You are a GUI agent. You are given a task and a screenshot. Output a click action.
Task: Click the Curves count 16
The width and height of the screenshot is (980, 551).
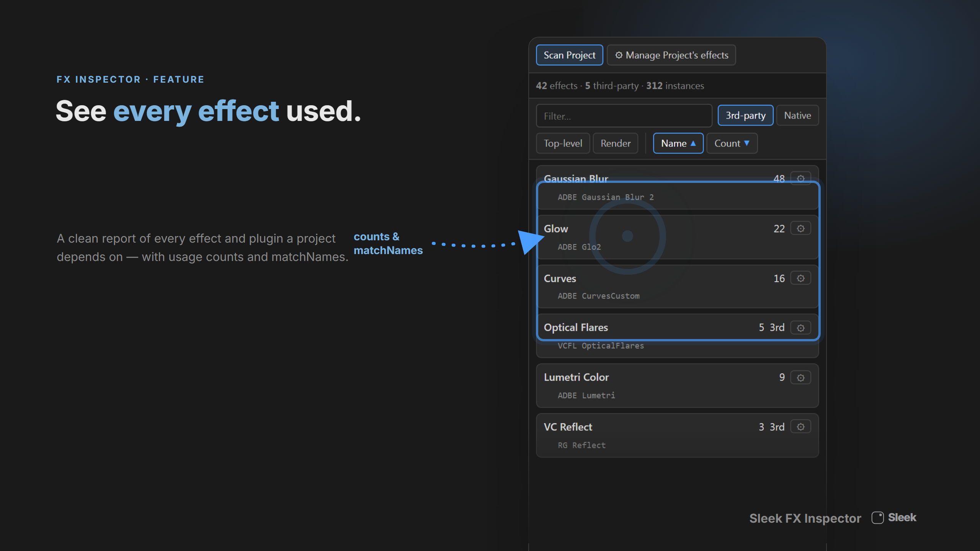point(779,279)
